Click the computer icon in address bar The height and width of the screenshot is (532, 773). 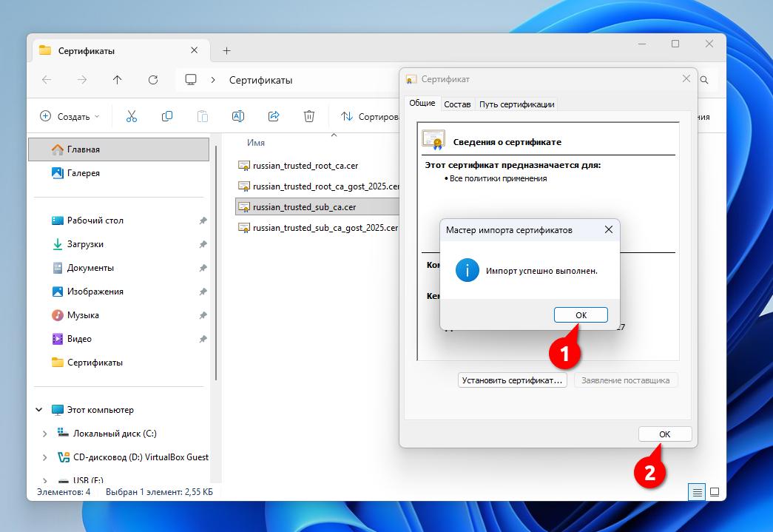tap(191, 80)
